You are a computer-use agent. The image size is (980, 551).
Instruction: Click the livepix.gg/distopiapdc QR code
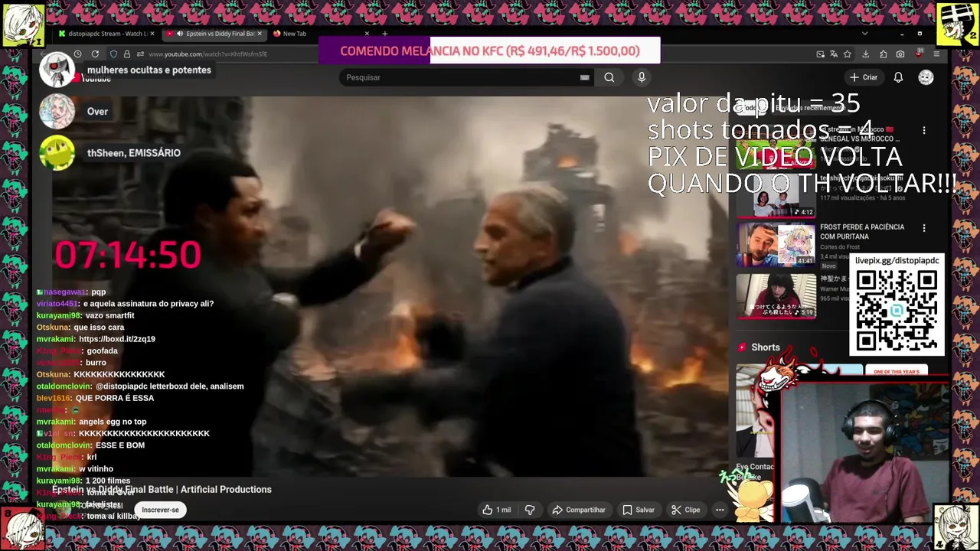point(897,310)
